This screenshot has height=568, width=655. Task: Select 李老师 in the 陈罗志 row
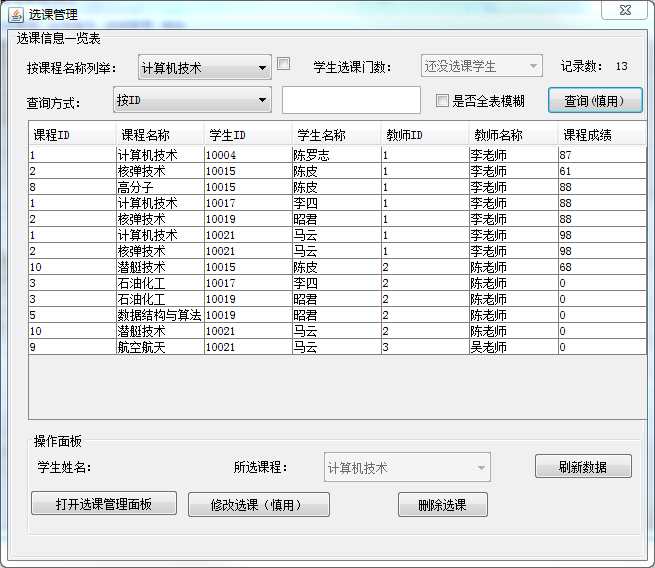coord(513,155)
